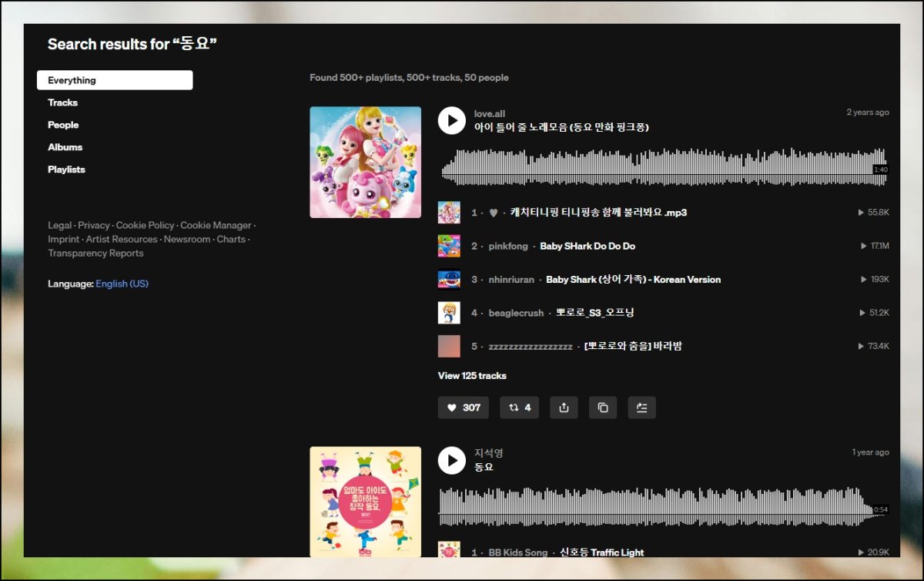
Task: Play the love.all playlist
Action: click(x=452, y=120)
